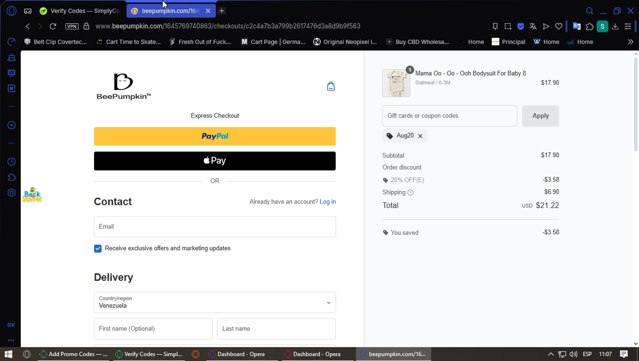This screenshot has width=639, height=361.
Task: Pay with the PayPal button
Action: [215, 136]
